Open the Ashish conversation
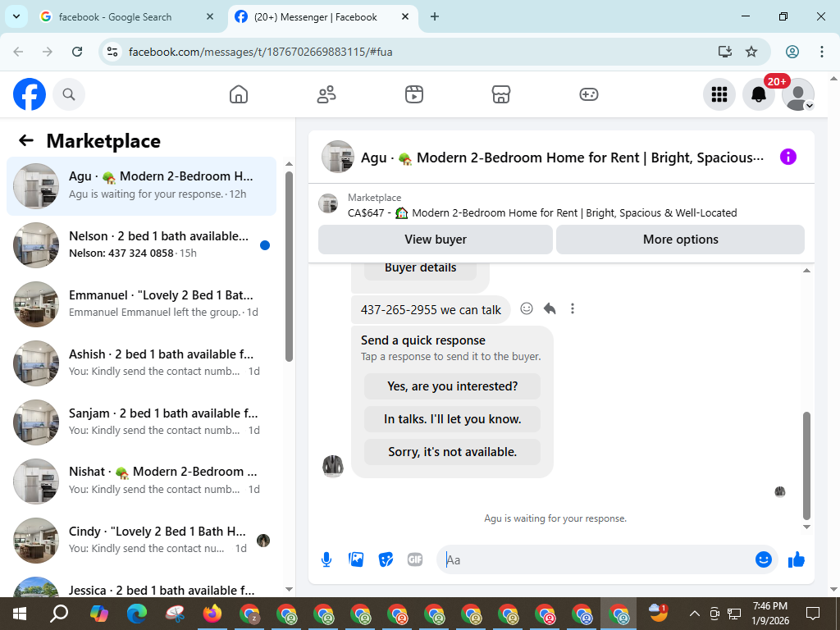This screenshot has width=840, height=630. (x=141, y=363)
